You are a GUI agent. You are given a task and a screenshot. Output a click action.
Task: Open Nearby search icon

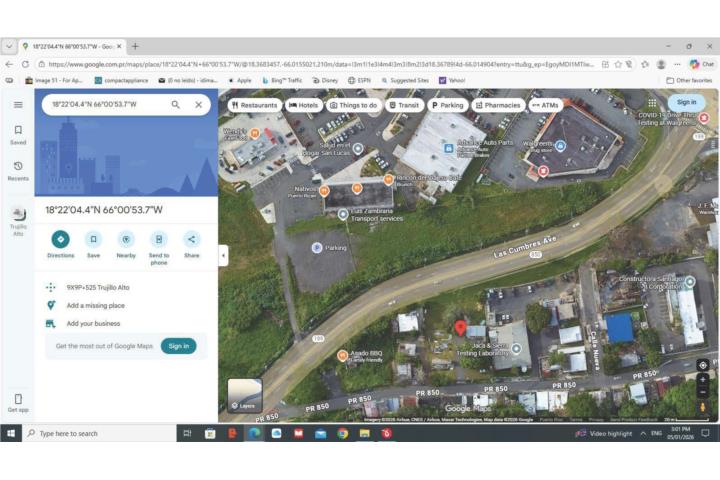click(x=126, y=239)
